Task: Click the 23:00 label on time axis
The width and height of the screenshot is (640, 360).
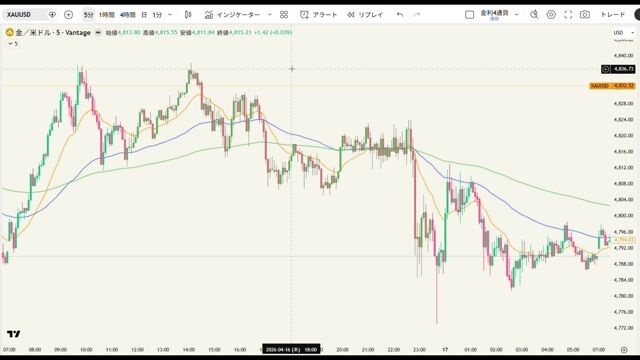Action: [419, 350]
